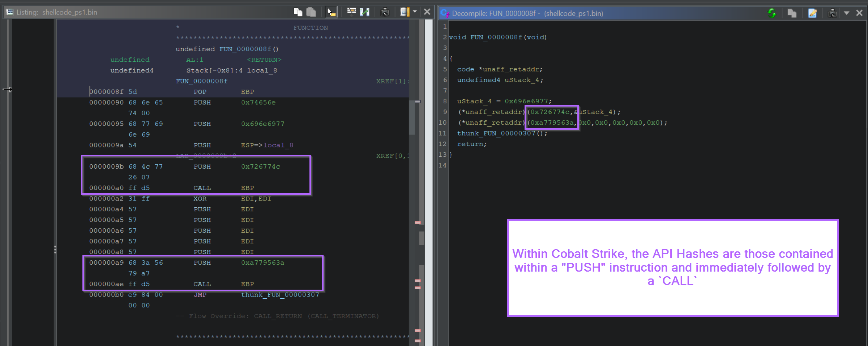Click the Copy icon in the Listing toolbar
The height and width of the screenshot is (346, 868).
coord(298,12)
